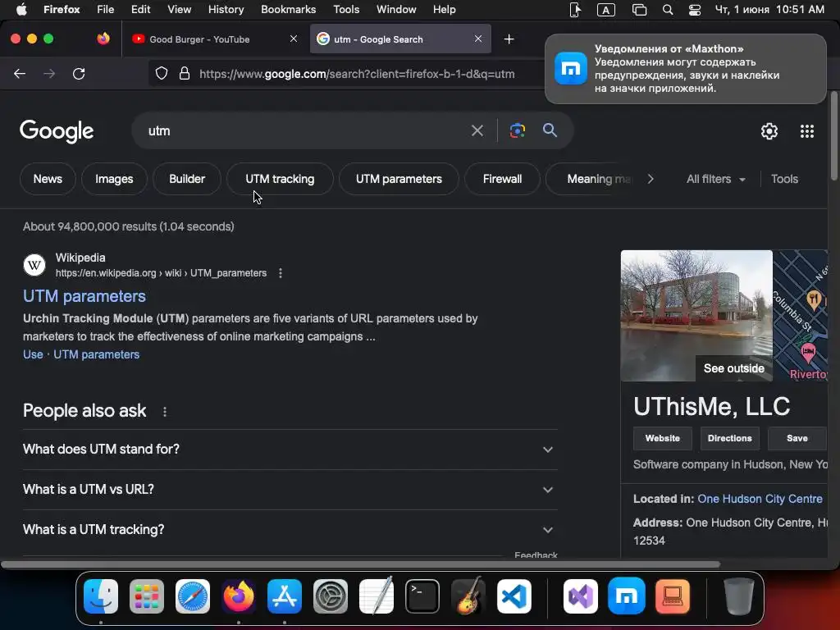Viewport: 840px width, 630px height.
Task: Open Spotlight search in menu bar
Action: [x=668, y=10]
